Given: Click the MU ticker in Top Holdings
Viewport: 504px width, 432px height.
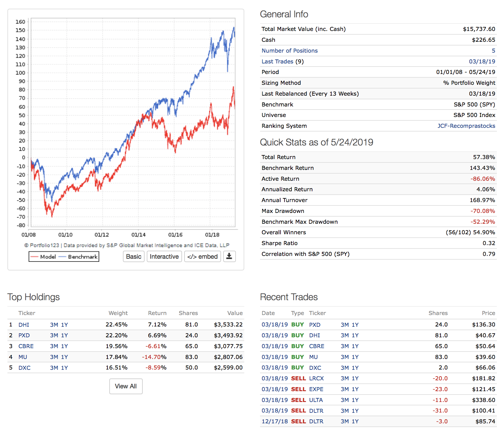Looking at the screenshot, I should click(23, 357).
